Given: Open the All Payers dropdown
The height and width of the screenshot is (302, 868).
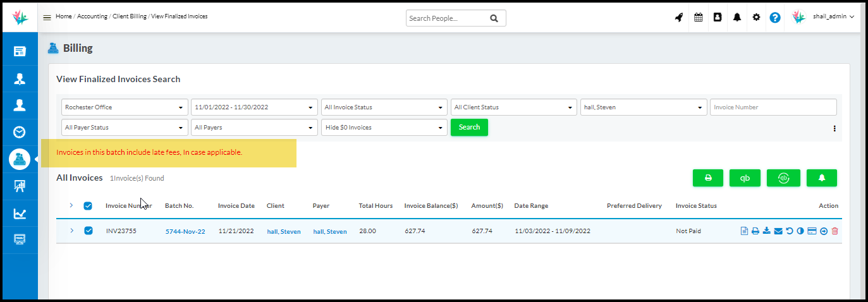Looking at the screenshot, I should click(254, 128).
